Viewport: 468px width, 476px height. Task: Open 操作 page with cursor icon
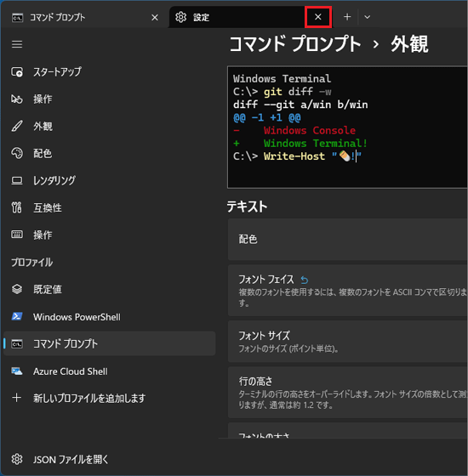click(110, 99)
